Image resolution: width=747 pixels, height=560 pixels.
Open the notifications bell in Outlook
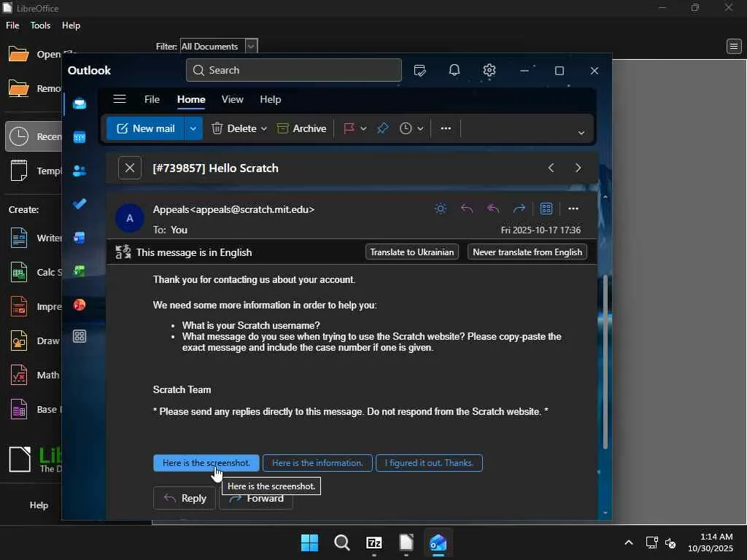[x=454, y=71]
